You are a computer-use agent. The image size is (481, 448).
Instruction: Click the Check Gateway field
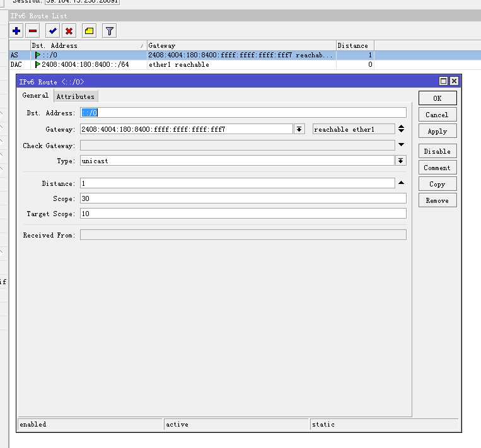click(x=238, y=146)
